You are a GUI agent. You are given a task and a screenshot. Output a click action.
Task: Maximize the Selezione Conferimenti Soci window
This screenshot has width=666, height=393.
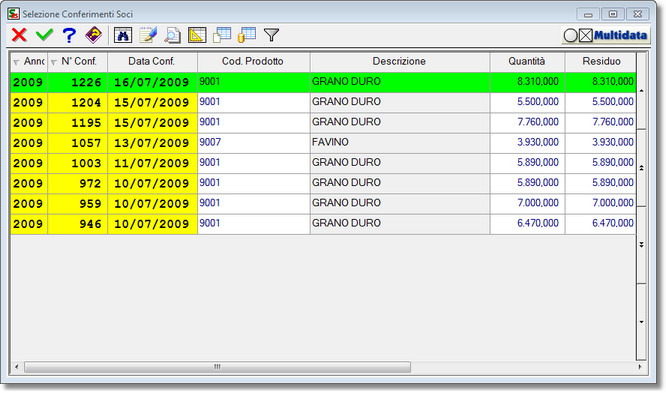[x=613, y=14]
